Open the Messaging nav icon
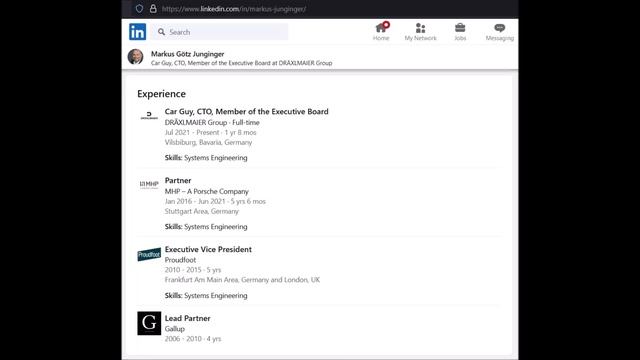Image resolution: width=640 pixels, height=360 pixels. (x=500, y=31)
